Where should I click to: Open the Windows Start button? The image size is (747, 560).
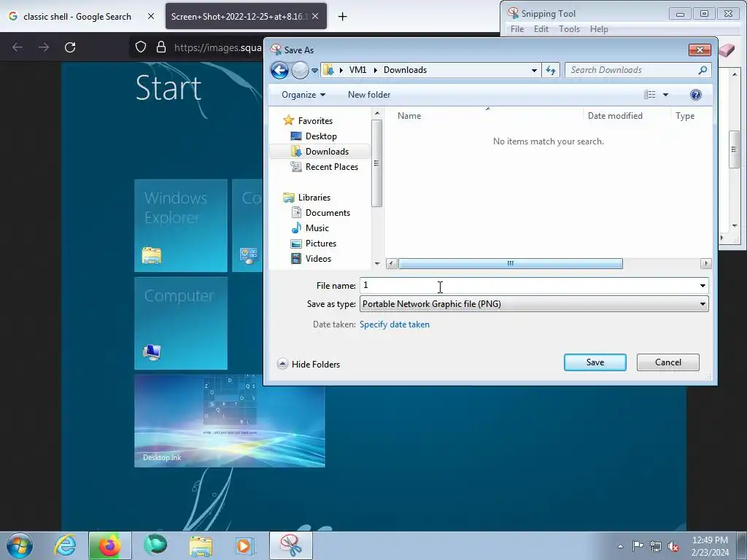pyautogui.click(x=20, y=545)
